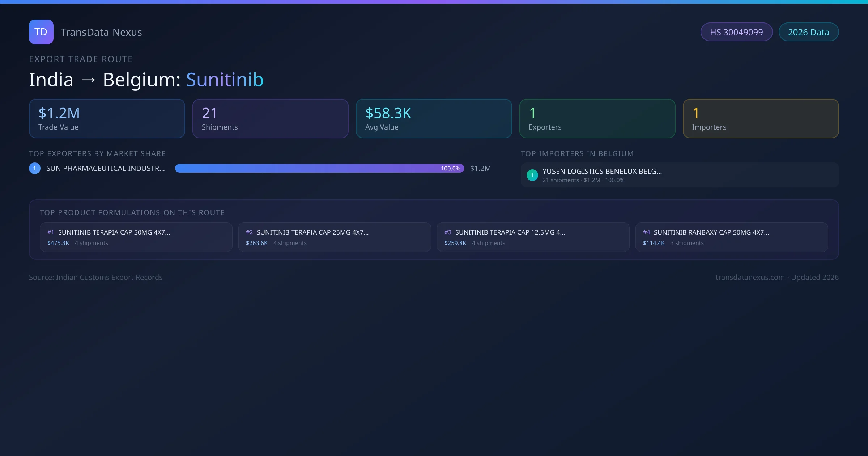This screenshot has height=456, width=868.
Task: Open Yusen Logistics Benelux importer row
Action: click(x=679, y=175)
